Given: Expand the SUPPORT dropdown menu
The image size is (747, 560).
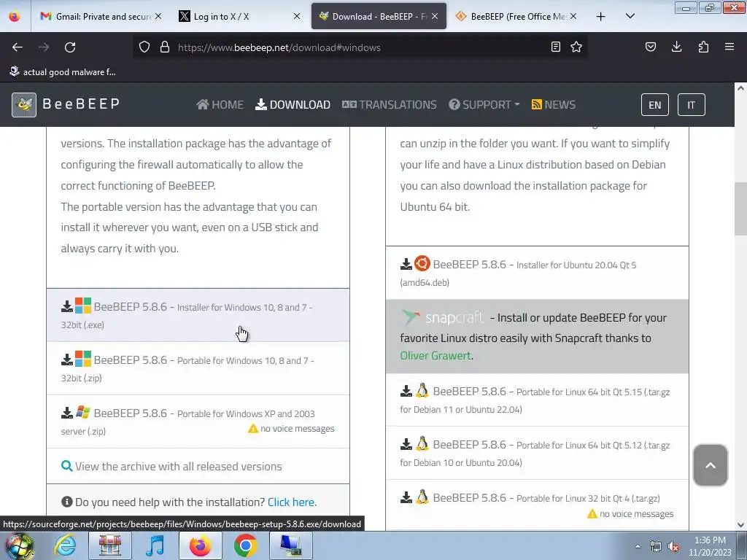Looking at the screenshot, I should pyautogui.click(x=484, y=105).
